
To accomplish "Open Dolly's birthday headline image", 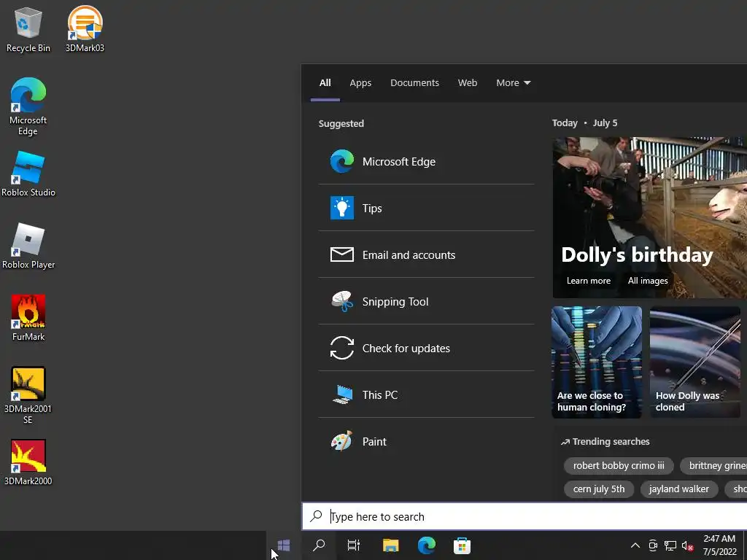I will [x=650, y=217].
